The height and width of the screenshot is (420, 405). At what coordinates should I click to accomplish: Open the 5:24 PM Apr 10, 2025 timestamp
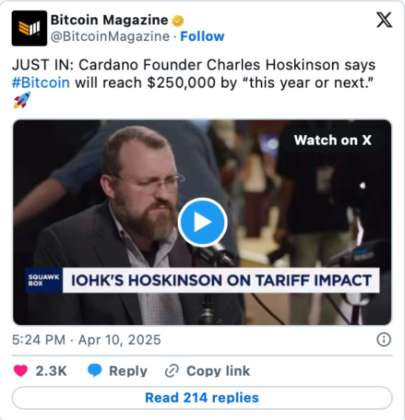coord(86,340)
